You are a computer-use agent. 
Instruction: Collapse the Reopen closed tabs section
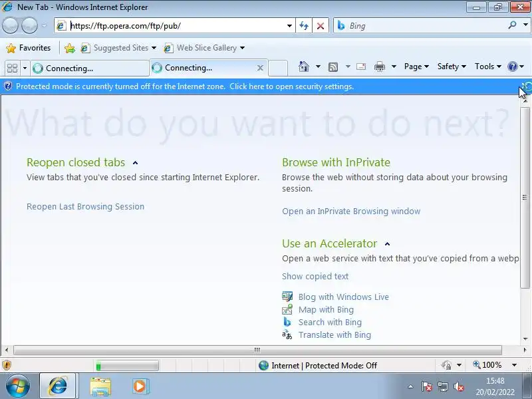coord(136,163)
